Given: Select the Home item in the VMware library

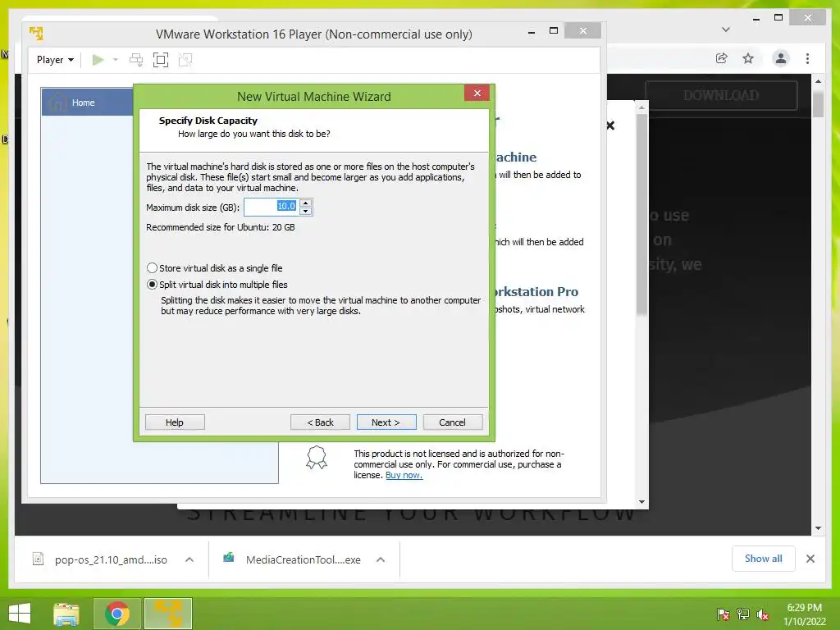Looking at the screenshot, I should click(x=88, y=103).
